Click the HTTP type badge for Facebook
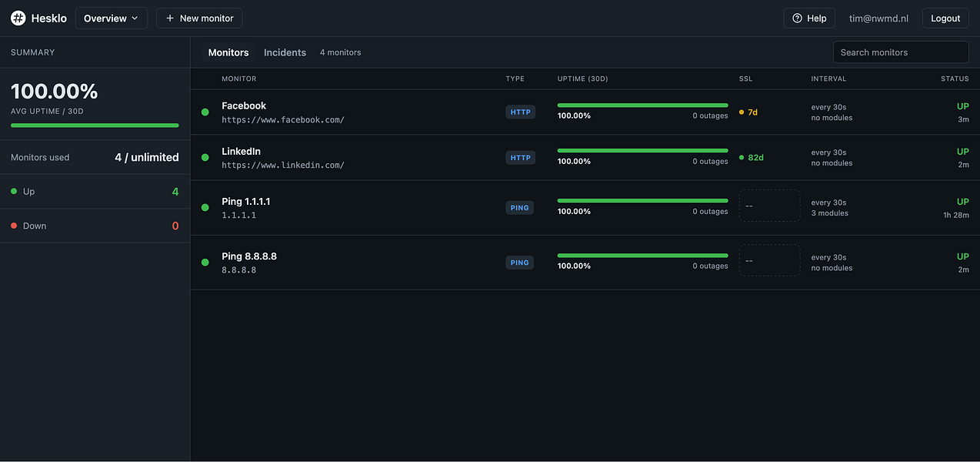This screenshot has height=462, width=980. click(x=521, y=112)
